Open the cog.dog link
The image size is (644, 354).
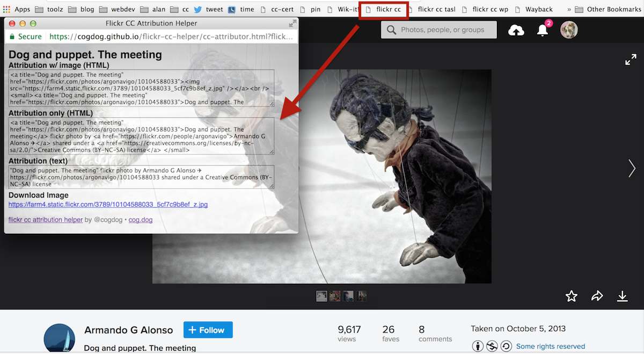tap(141, 220)
